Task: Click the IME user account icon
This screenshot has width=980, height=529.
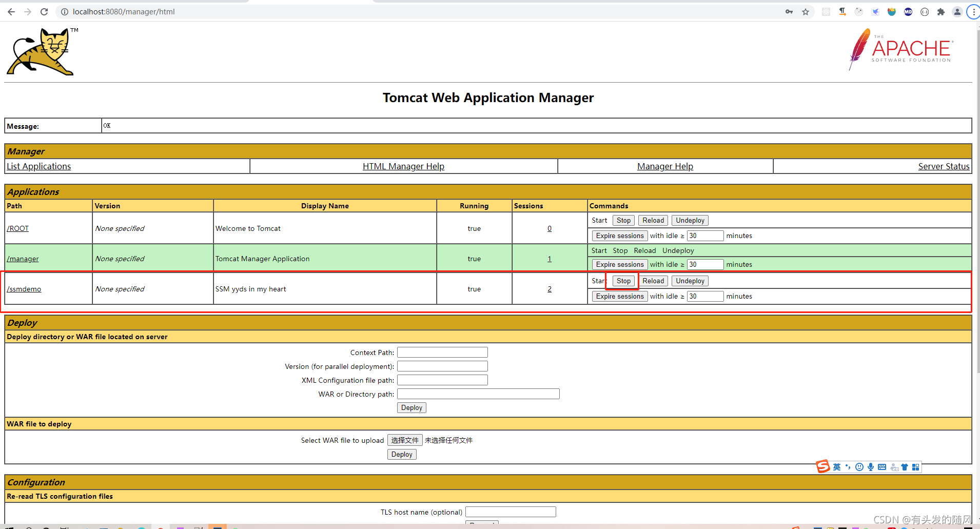Action: tap(894, 467)
